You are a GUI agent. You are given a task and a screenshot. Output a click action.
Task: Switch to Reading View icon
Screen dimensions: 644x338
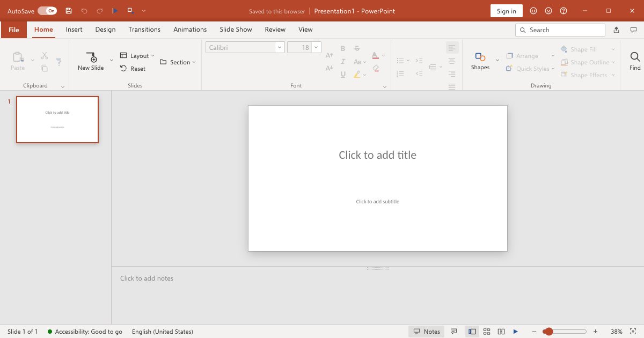click(501, 332)
